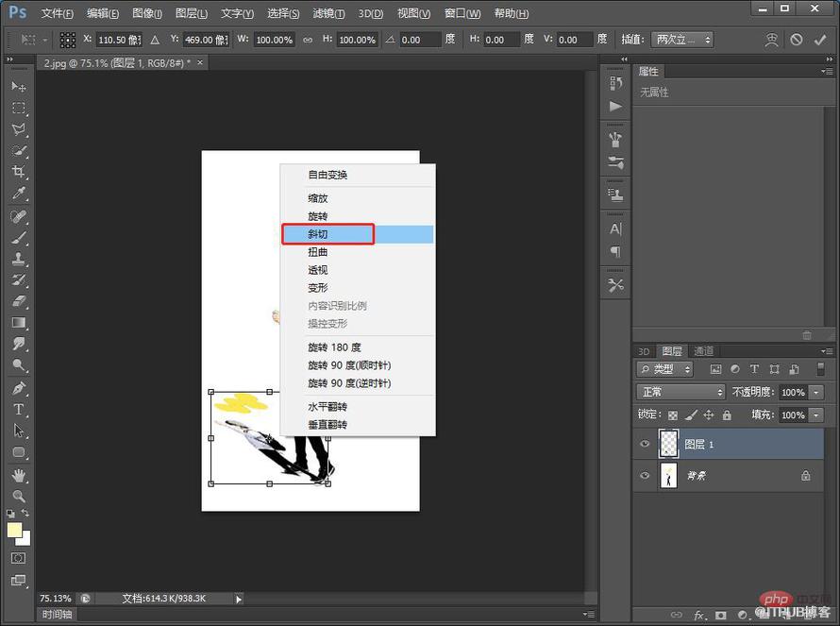Cancel the transform in options bar
This screenshot has width=840, height=626.
point(796,40)
